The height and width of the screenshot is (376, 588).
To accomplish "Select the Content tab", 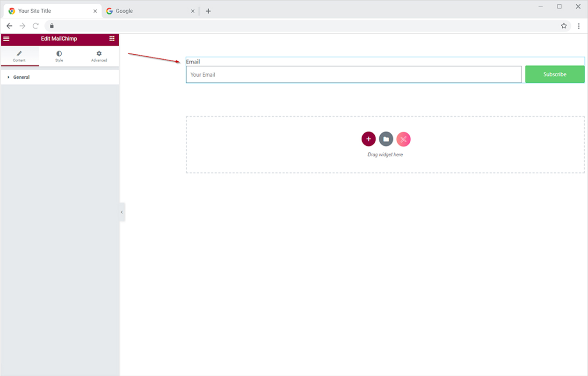I will click(19, 56).
